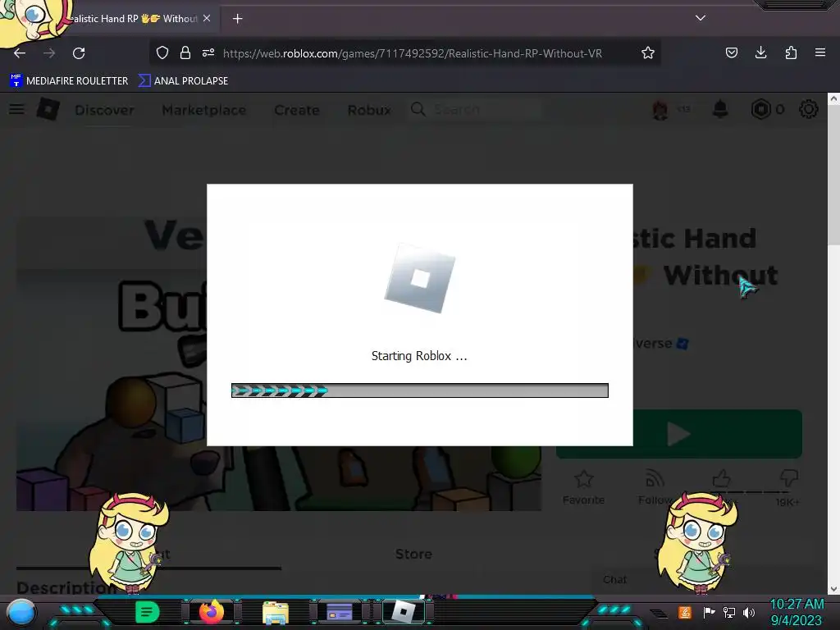Open File Explorer from taskbar
Screen dimensions: 840x630
pos(276,612)
